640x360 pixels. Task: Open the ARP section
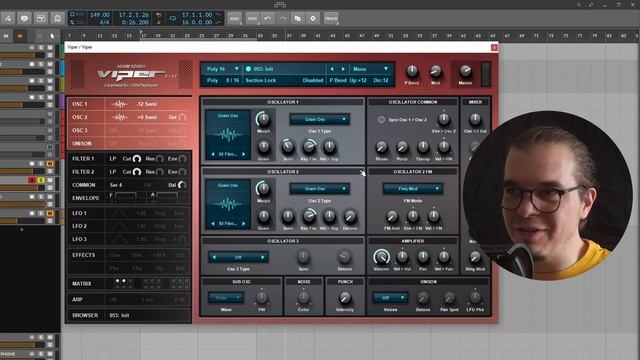click(x=78, y=300)
